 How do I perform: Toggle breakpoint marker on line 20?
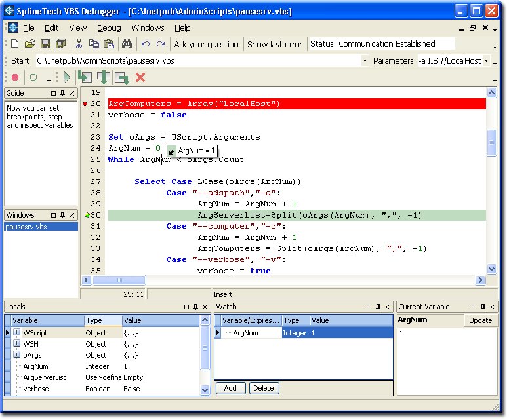coord(85,104)
